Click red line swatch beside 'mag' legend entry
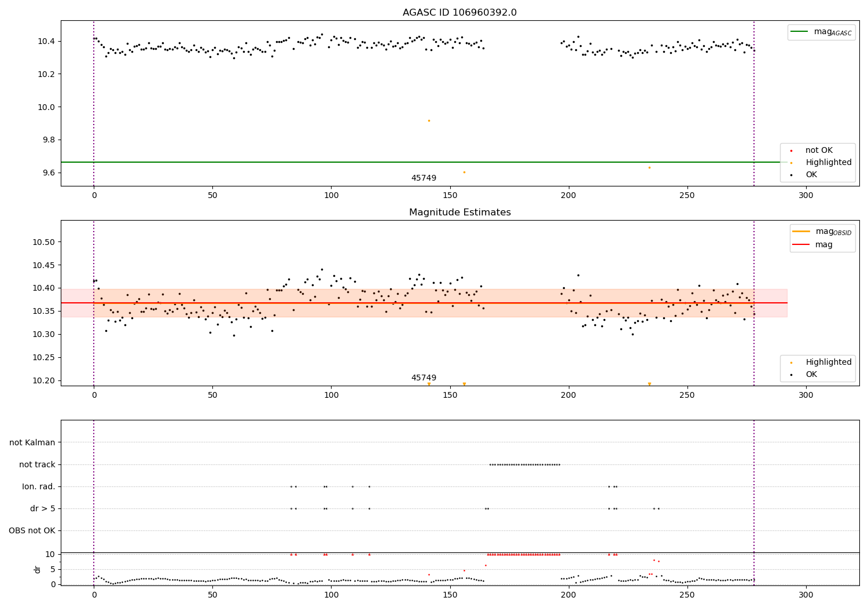 click(801, 245)
